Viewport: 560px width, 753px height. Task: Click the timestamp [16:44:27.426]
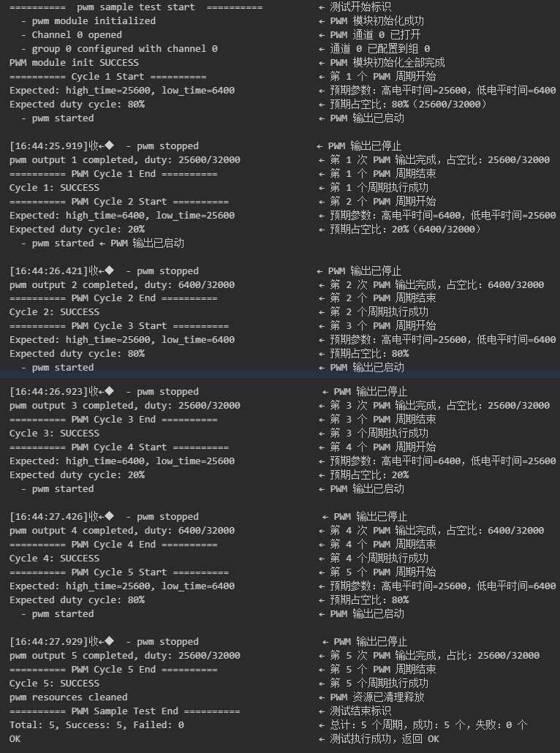pos(49,517)
